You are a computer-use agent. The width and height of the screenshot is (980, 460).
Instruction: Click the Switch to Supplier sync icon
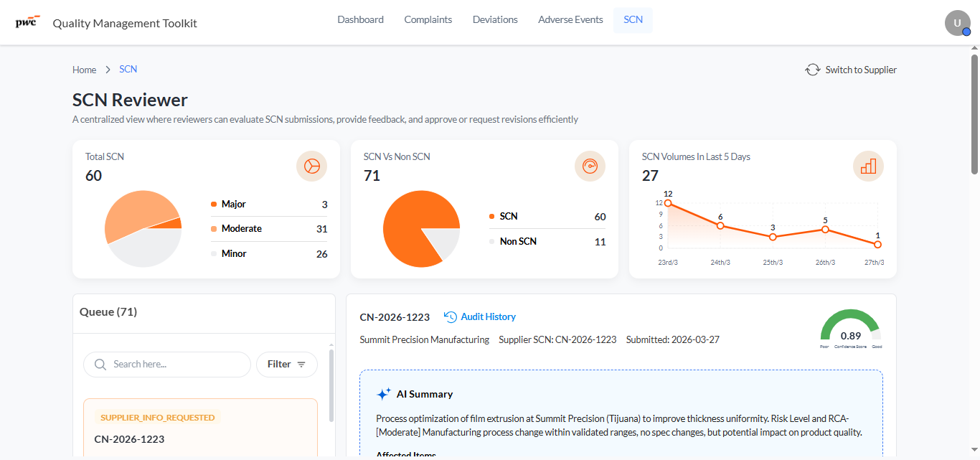pyautogui.click(x=812, y=70)
